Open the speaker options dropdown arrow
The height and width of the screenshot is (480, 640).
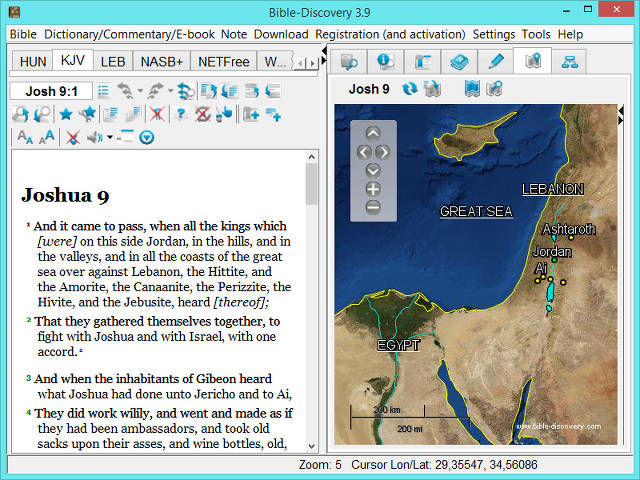tap(109, 138)
